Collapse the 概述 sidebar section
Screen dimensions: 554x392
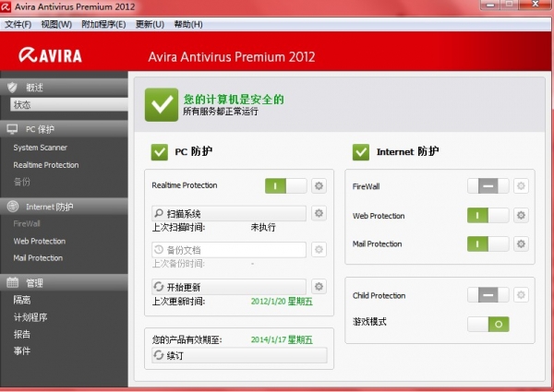coord(64,87)
